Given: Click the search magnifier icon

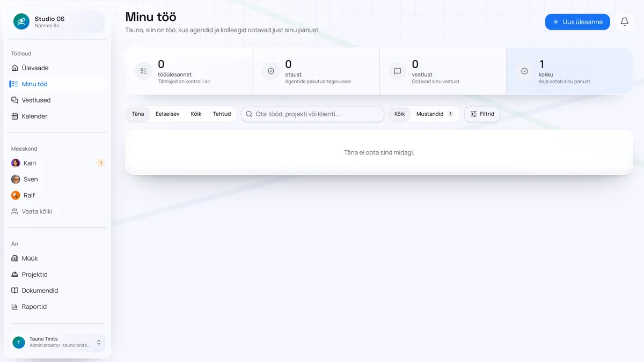Looking at the screenshot, I should click(249, 114).
